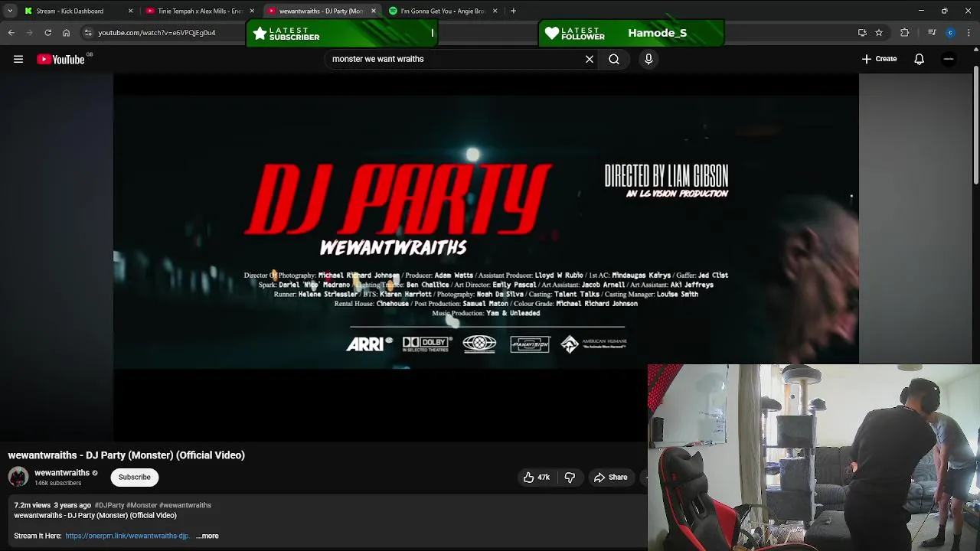Bookmark this page with star icon
Screen dimensions: 980x551
[879, 33]
